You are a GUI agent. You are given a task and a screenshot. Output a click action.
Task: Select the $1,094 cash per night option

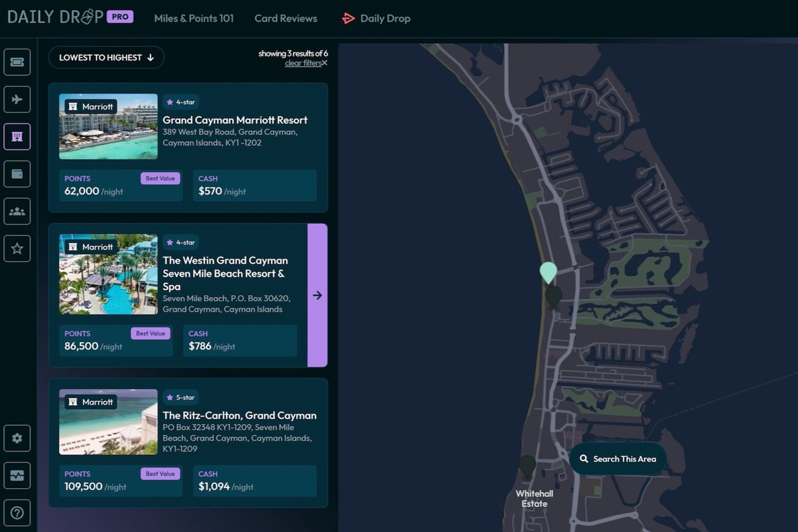click(255, 481)
